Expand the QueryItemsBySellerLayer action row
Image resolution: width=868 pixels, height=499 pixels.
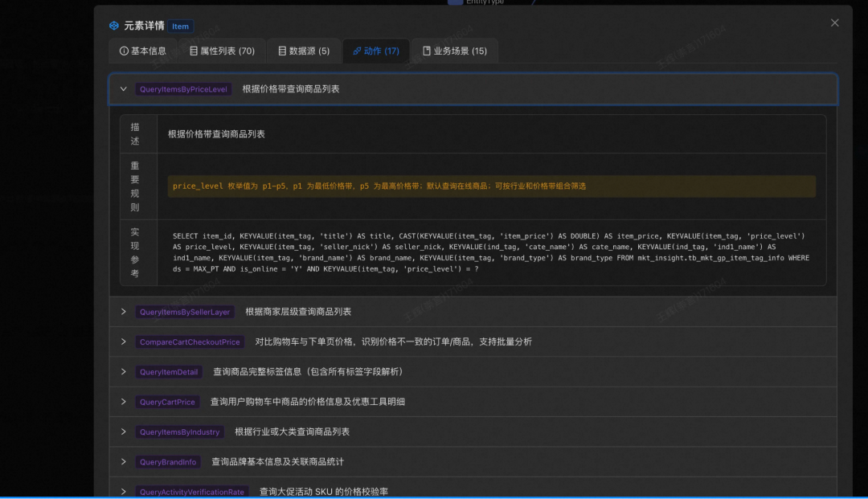click(x=123, y=312)
